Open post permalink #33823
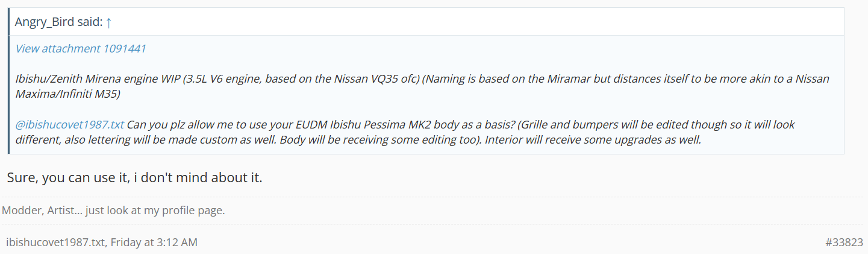 844,242
